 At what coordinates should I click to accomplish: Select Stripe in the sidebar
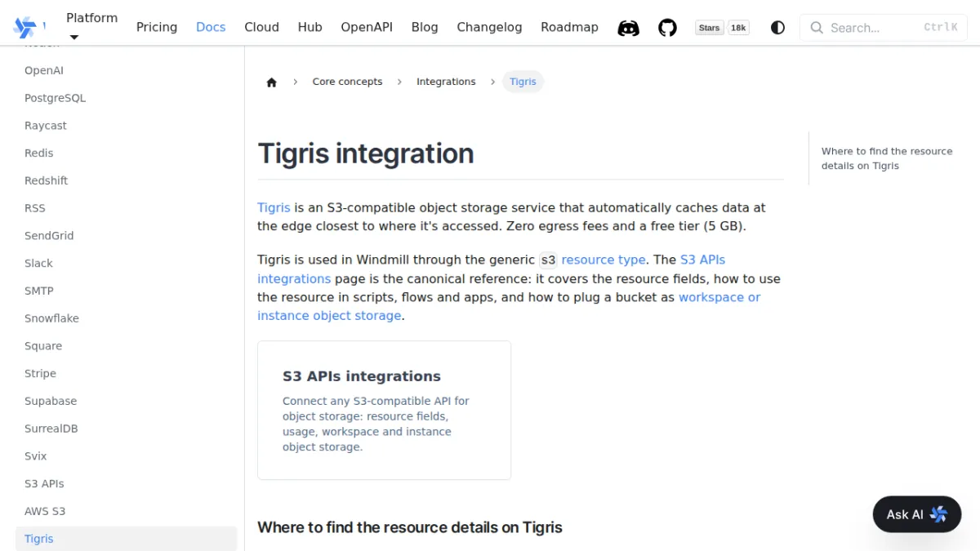tap(40, 373)
